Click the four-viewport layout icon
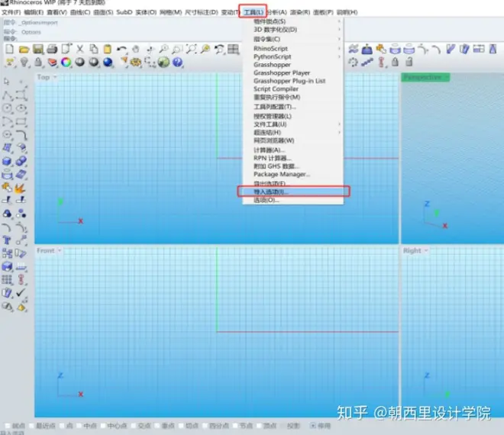The height and width of the screenshot is (435, 504). pos(234,49)
